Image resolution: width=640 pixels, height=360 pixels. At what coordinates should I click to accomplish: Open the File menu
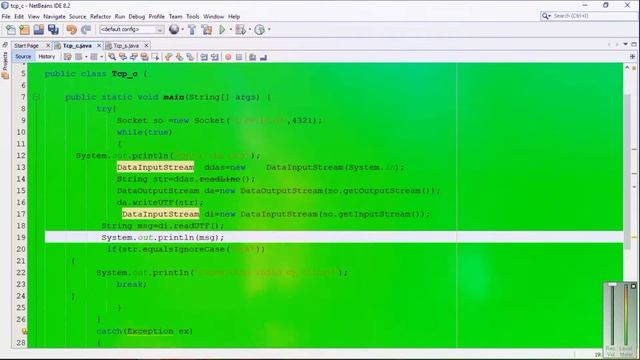6,17
